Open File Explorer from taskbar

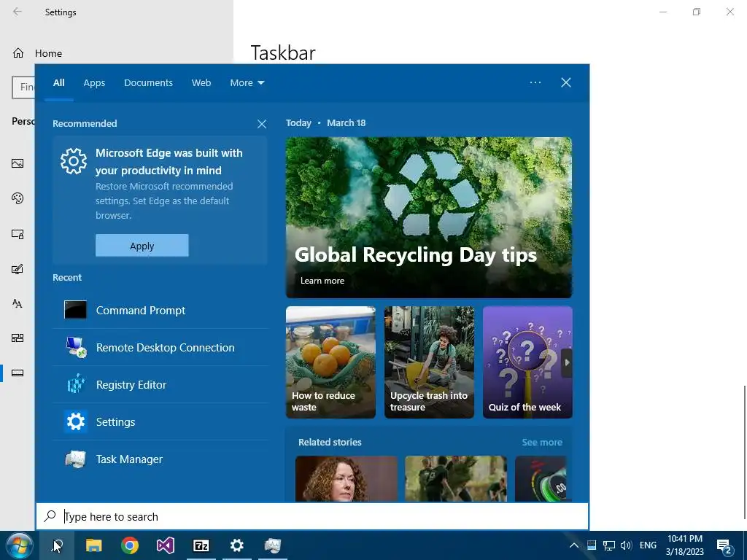pyautogui.click(x=94, y=545)
